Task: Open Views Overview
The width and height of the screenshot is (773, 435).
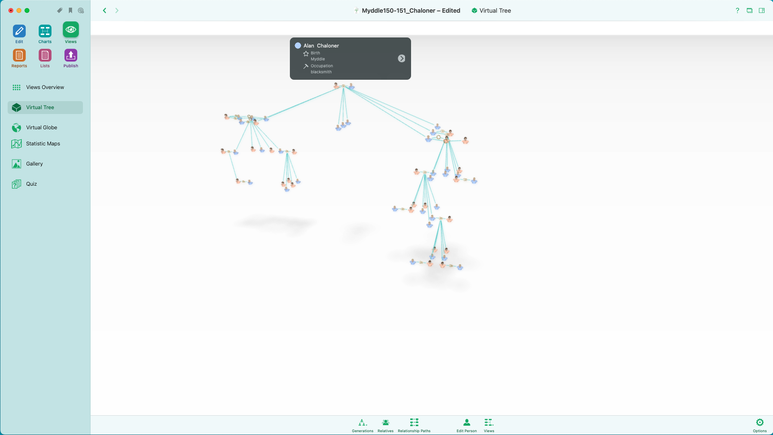Action: coord(45,87)
